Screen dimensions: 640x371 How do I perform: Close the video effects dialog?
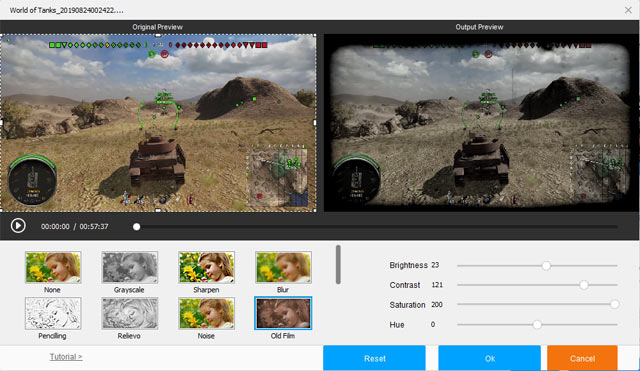pos(628,10)
